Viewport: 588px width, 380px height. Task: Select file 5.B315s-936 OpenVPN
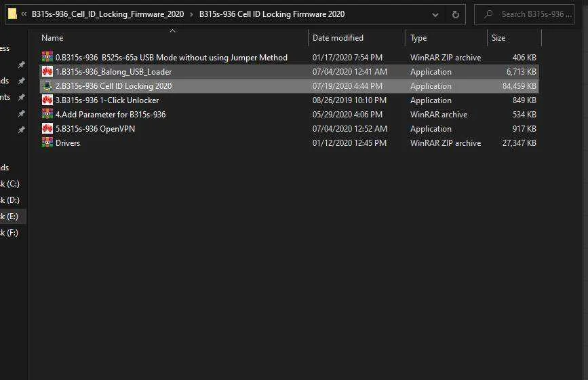(95, 129)
